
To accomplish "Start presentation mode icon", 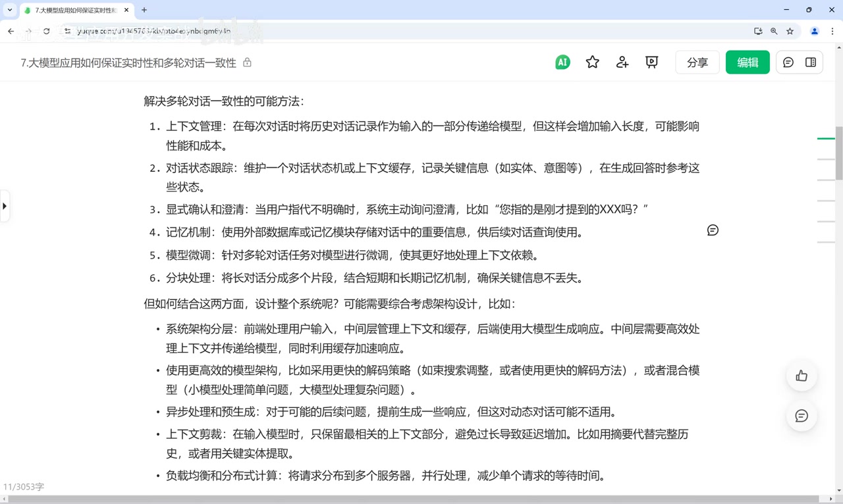I will pyautogui.click(x=652, y=63).
